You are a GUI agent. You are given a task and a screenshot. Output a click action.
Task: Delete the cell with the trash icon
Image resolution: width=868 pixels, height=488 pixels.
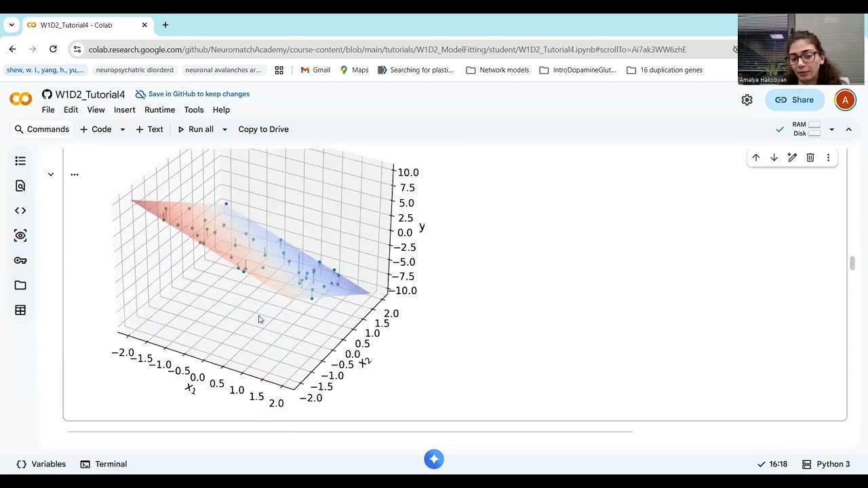[x=810, y=157]
